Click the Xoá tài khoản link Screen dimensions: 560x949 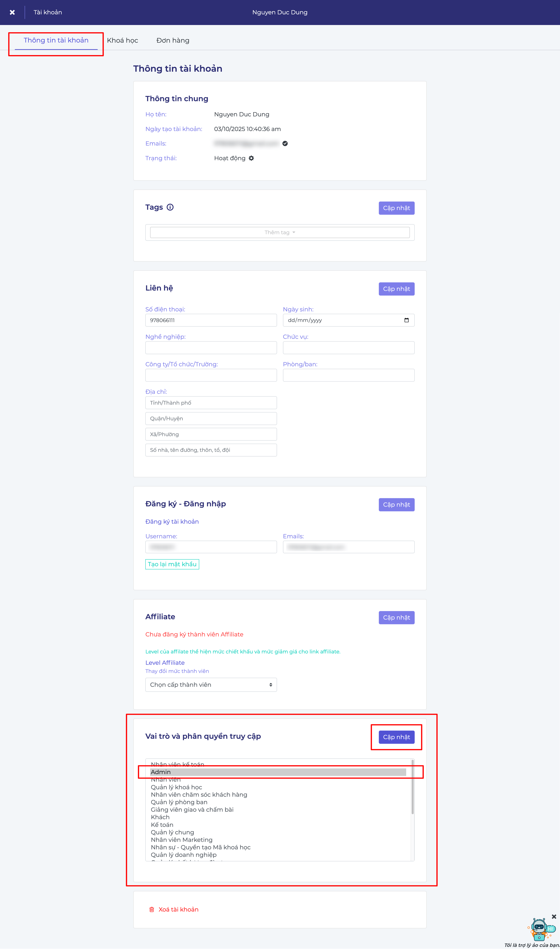pyautogui.click(x=178, y=910)
